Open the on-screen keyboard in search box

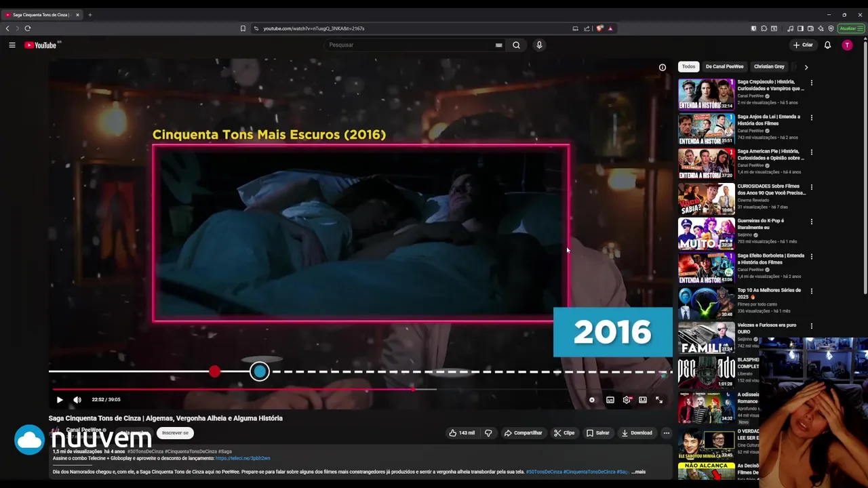click(498, 45)
